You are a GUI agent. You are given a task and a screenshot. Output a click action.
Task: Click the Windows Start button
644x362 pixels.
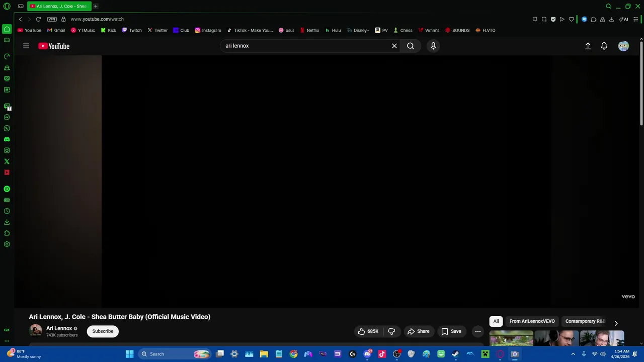pyautogui.click(x=129, y=354)
